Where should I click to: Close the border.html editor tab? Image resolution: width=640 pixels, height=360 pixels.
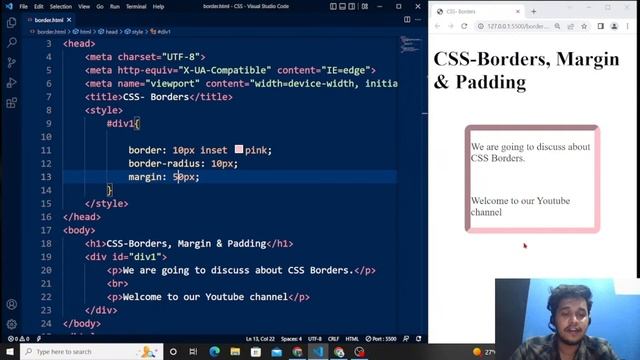[x=69, y=20]
